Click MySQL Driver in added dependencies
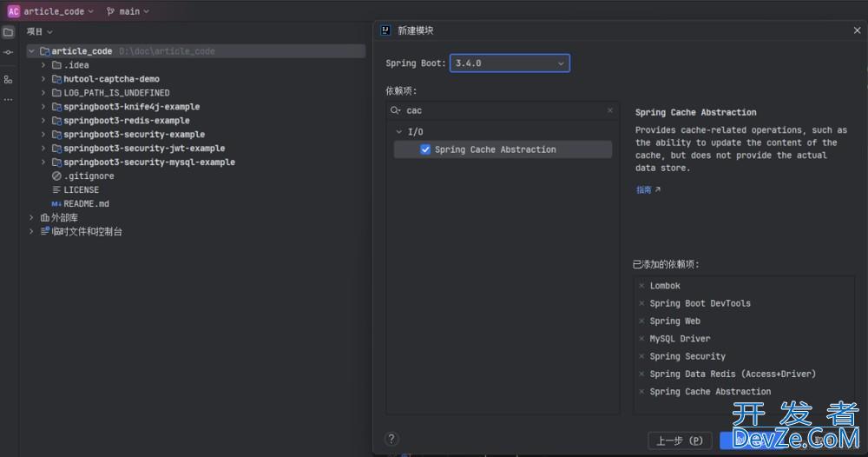Viewport: 868px width, 457px height. [680, 339]
